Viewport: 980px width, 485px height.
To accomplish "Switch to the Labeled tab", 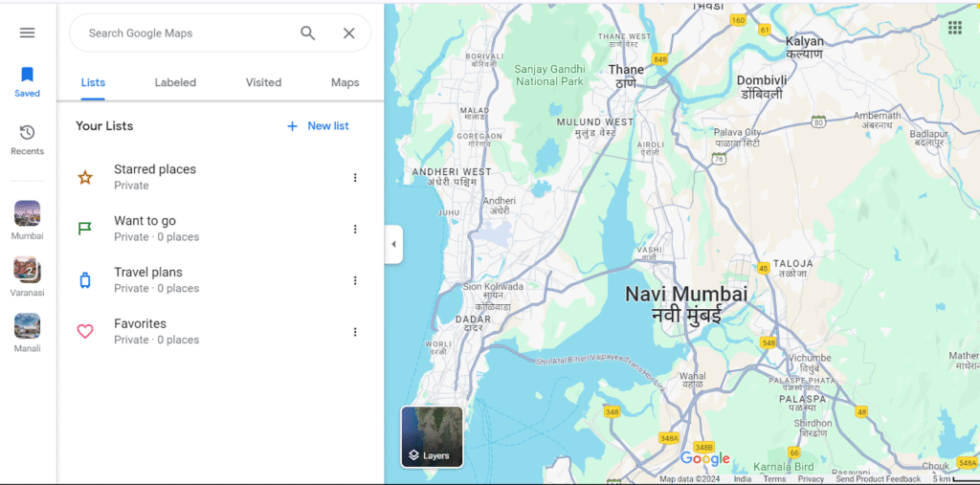I will 176,82.
